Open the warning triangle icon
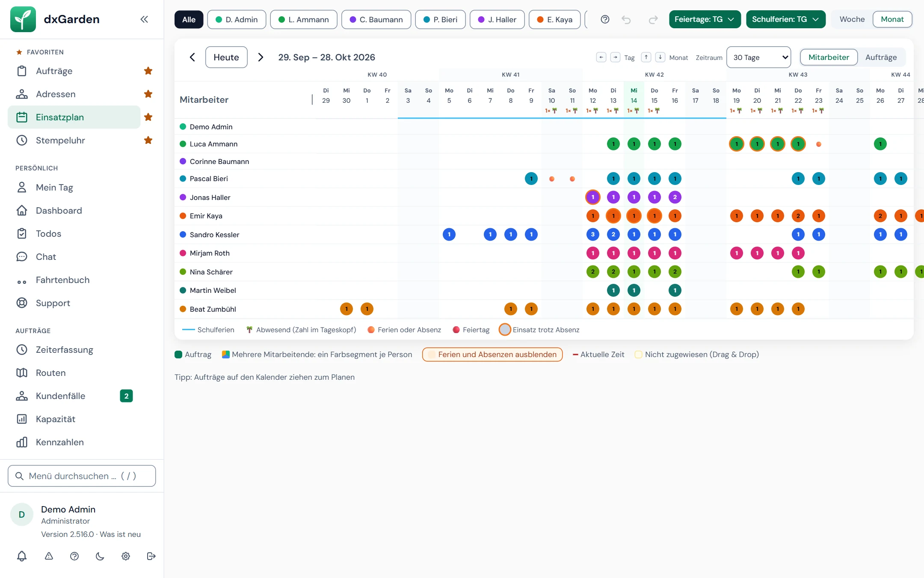Screen dimensions: 924x578 [x=49, y=556]
